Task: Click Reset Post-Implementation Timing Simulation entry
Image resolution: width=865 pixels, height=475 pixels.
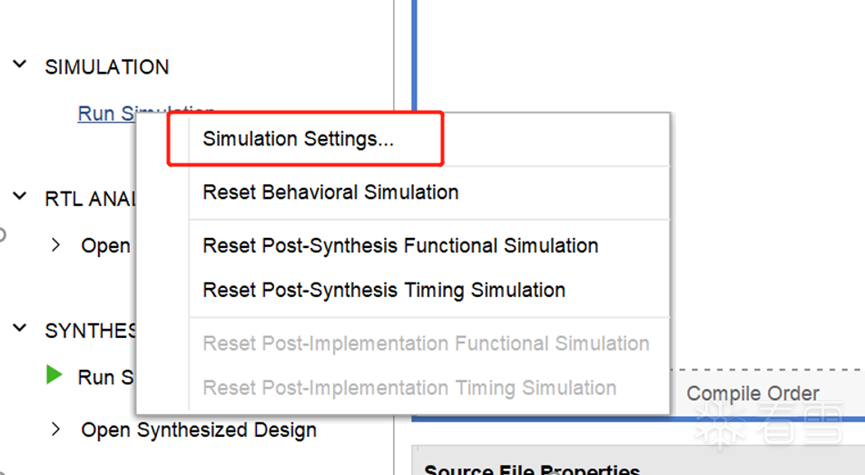Action: (409, 388)
